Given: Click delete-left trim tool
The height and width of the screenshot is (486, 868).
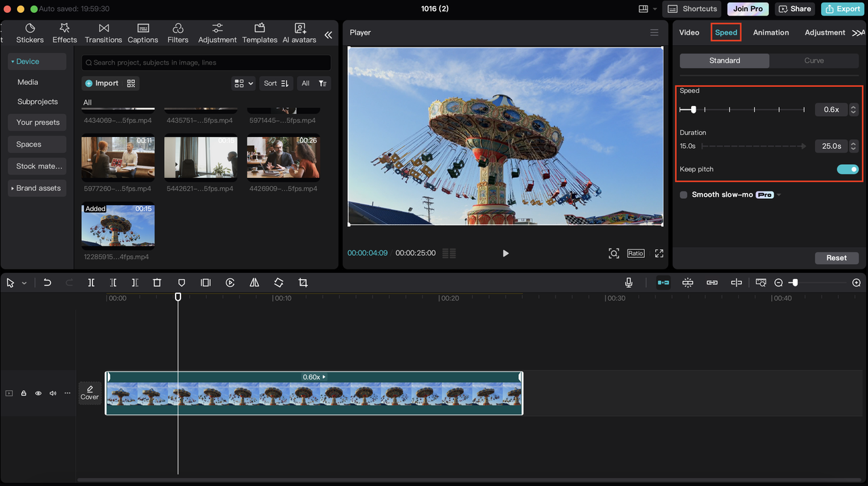Looking at the screenshot, I should click(113, 282).
